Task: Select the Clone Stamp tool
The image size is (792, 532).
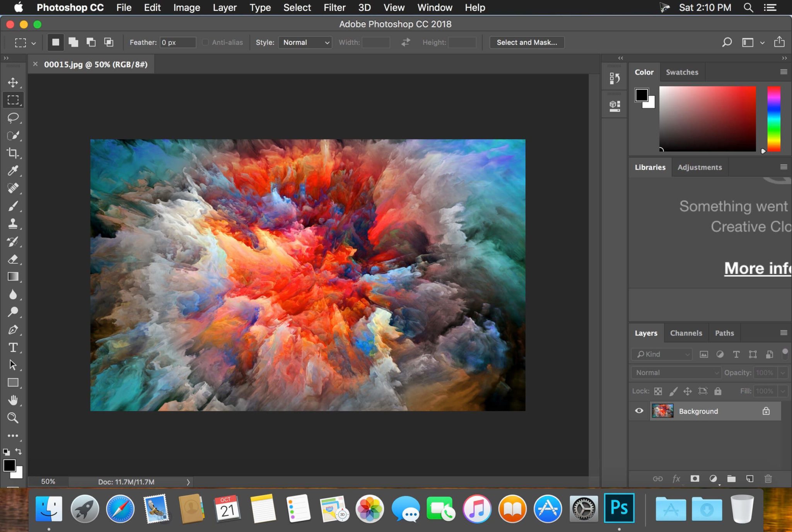Action: pyautogui.click(x=13, y=224)
